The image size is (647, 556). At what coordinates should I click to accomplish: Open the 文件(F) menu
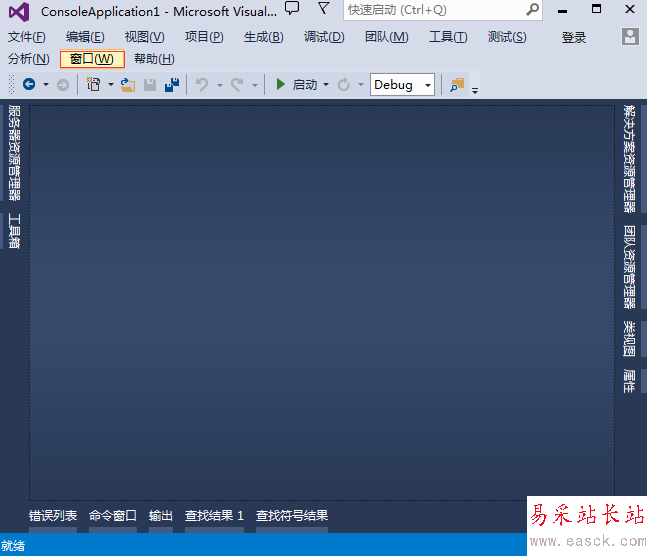[x=26, y=37]
